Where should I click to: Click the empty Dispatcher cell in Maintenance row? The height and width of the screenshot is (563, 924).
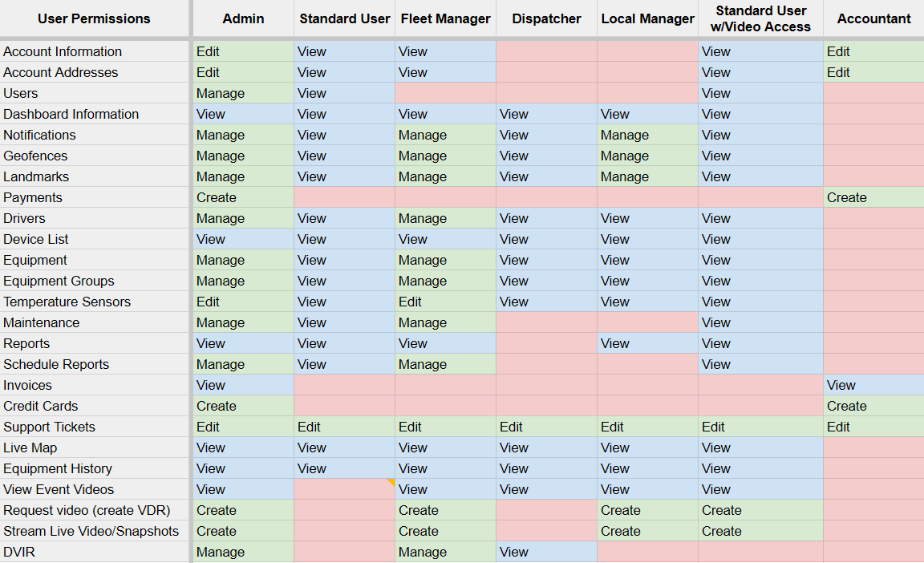[546, 322]
